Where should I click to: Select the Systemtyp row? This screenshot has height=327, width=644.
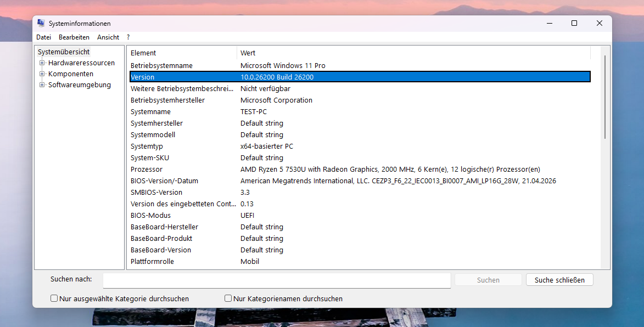click(360, 146)
